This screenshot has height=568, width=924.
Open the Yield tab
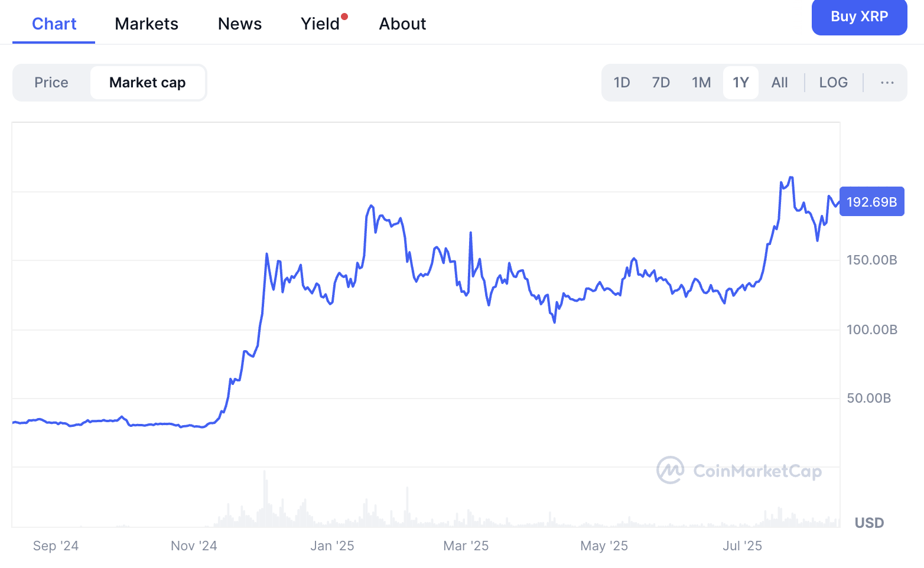pos(321,24)
